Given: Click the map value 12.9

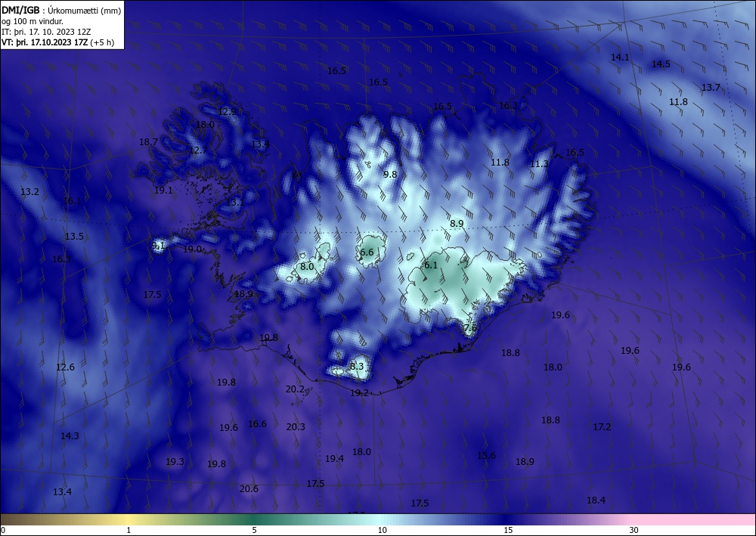Looking at the screenshot, I should (x=227, y=111).
